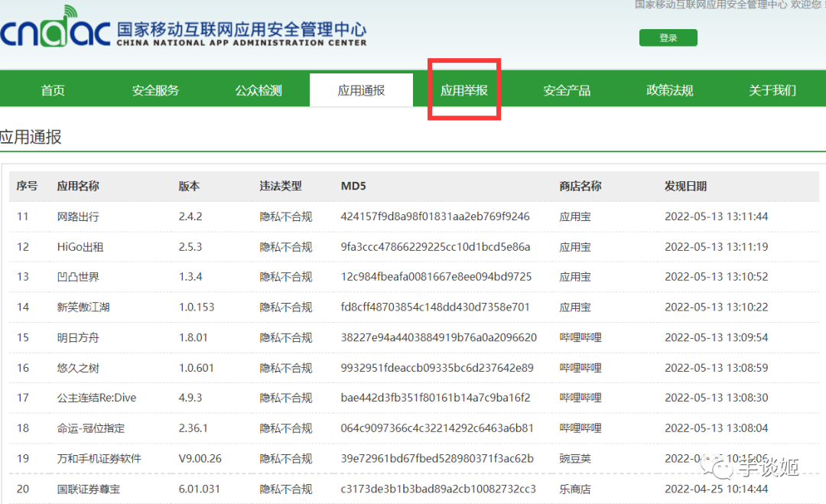Select app name 新笑傲江湖

pyautogui.click(x=83, y=307)
